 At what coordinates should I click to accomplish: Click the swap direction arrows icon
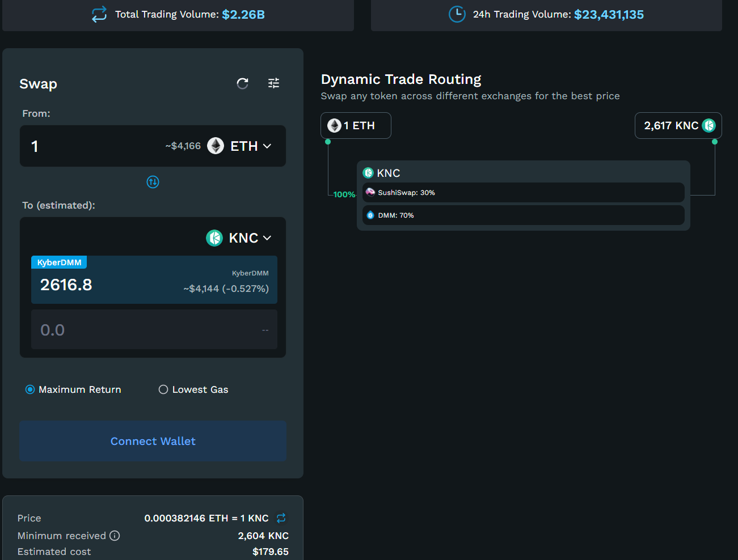click(x=153, y=182)
